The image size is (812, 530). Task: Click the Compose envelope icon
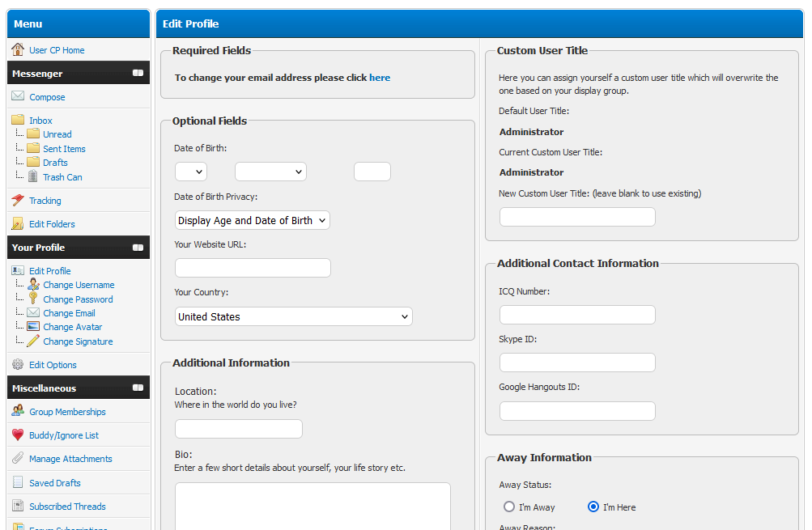coord(18,96)
